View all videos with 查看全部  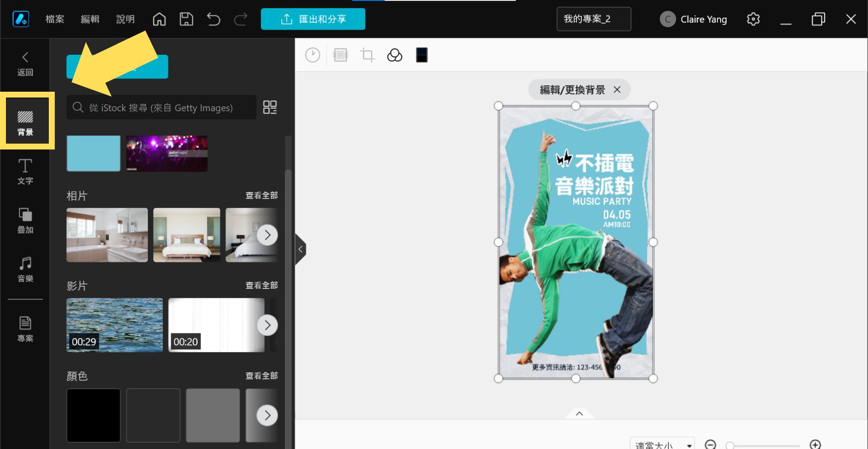(261, 285)
